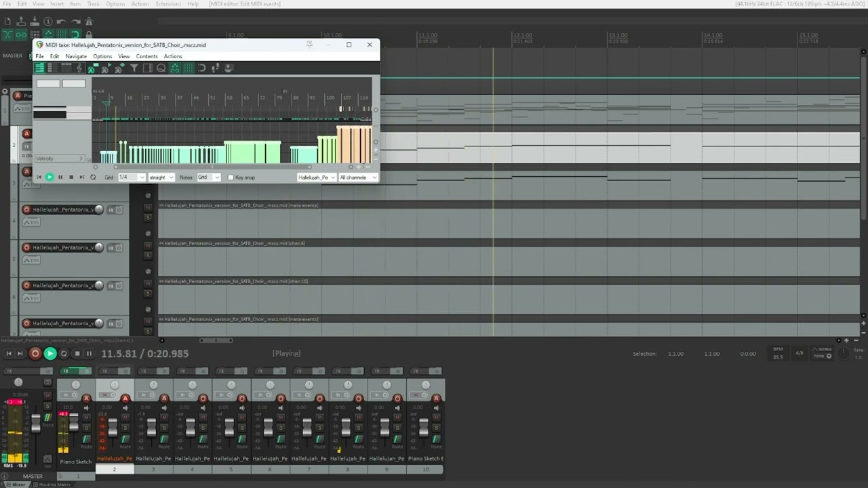Open Extensions menu in main menu bar

coord(169,4)
